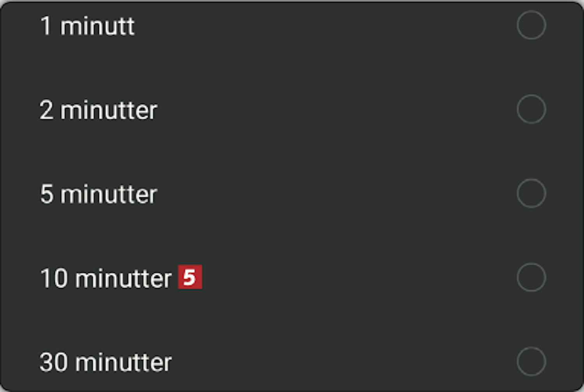Pick the five-minute option text
The width and height of the screenshot is (584, 392).
coord(99,194)
